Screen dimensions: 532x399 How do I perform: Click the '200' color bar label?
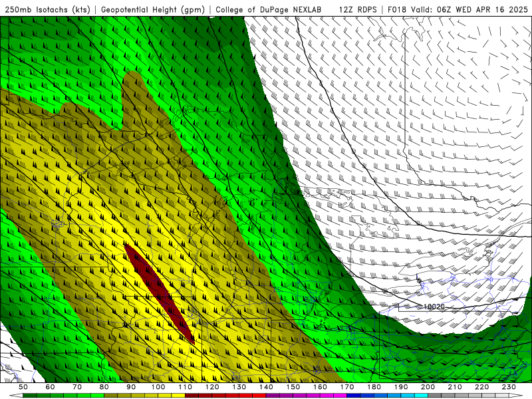[x=428, y=387]
